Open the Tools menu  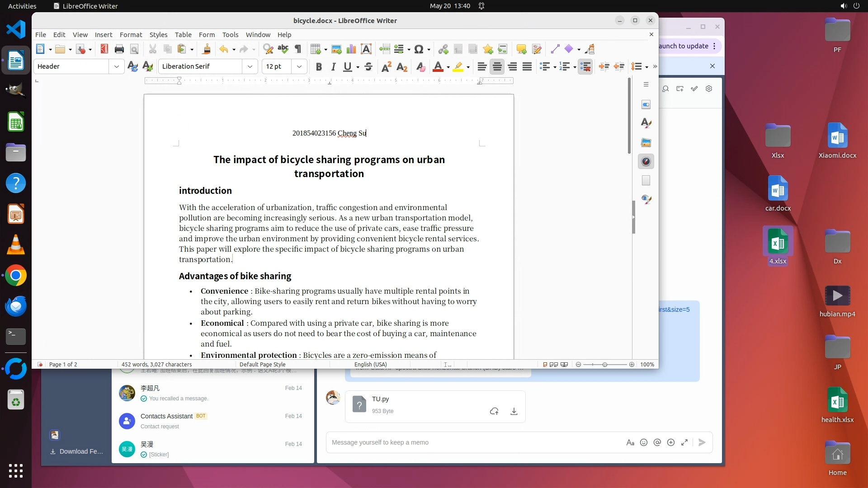230,35
